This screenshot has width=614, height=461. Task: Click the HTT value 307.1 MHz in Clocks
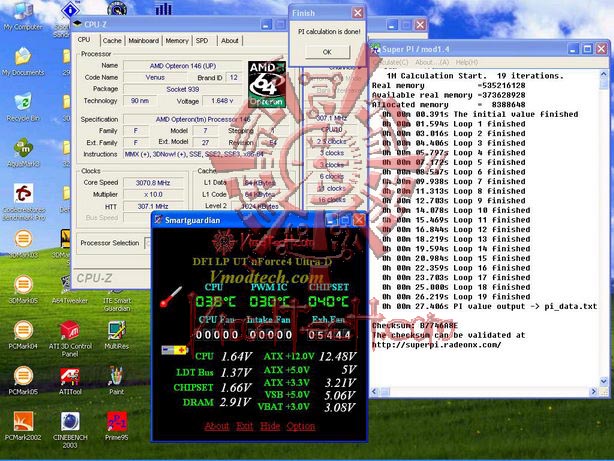tap(153, 206)
